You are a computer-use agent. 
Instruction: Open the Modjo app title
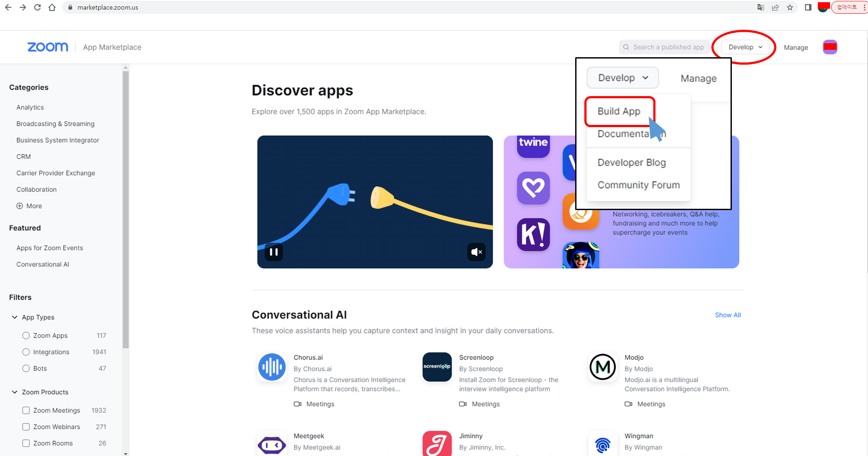[x=634, y=358]
